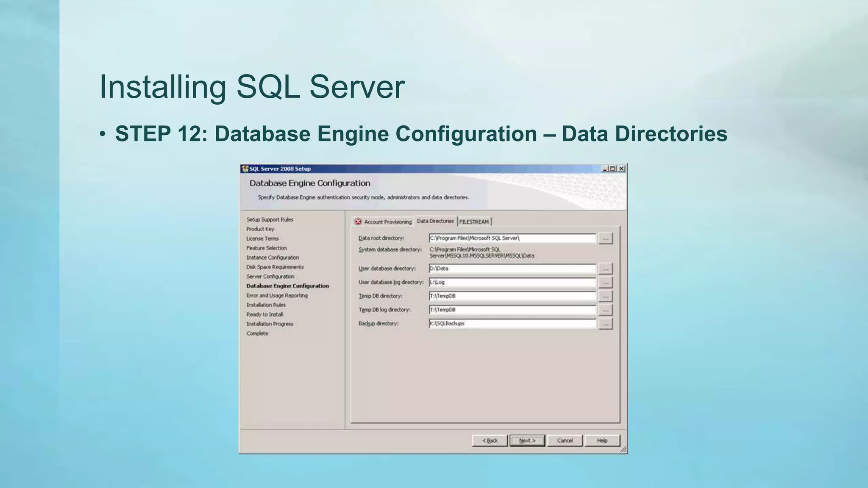The image size is (868, 488).
Task: Select Installation Progress step
Action: (x=270, y=324)
